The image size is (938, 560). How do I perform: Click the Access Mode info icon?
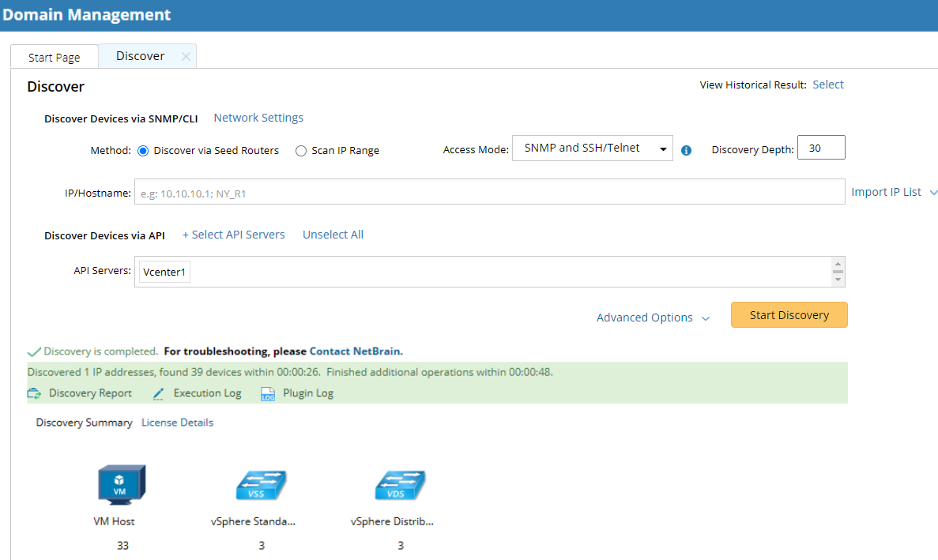(686, 150)
